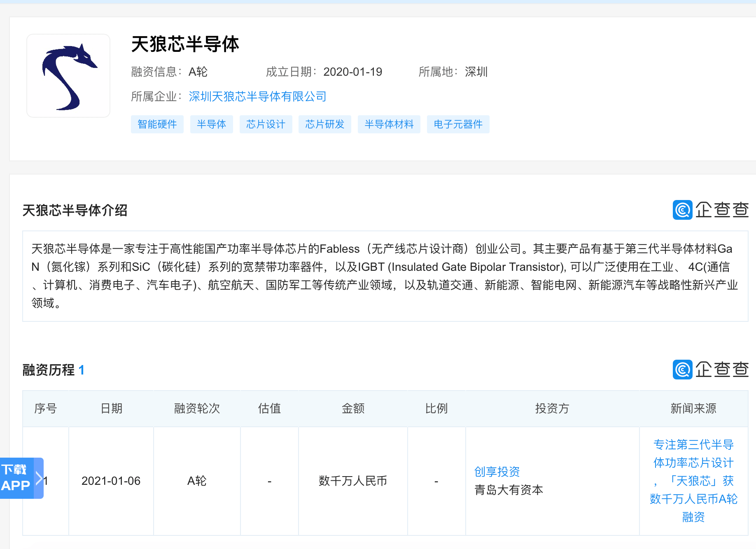The width and height of the screenshot is (756, 549).
Task: Open the 创享投资 investor link
Action: (497, 472)
